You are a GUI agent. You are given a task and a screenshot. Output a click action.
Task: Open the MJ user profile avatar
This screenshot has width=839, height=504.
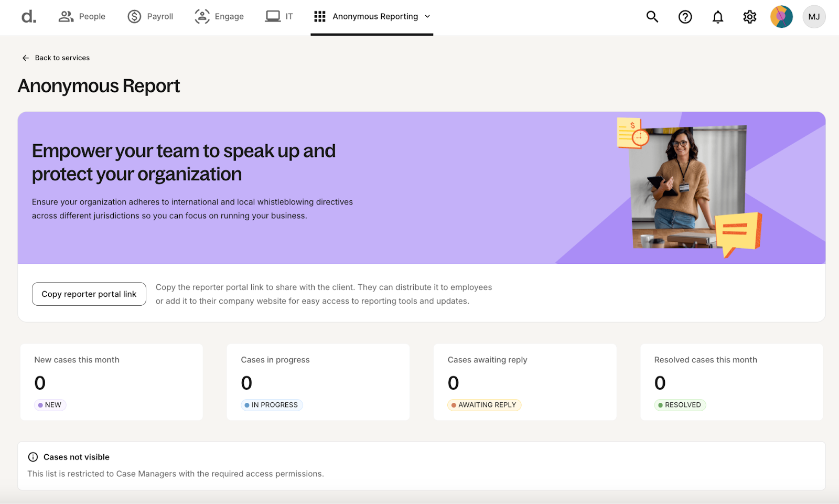click(814, 17)
